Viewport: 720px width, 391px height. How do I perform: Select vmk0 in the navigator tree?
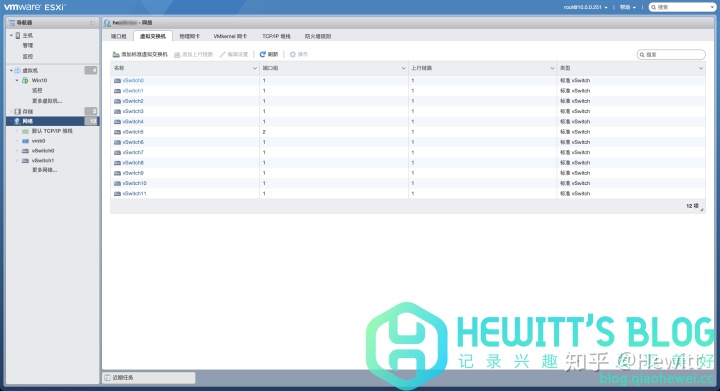(x=39, y=141)
